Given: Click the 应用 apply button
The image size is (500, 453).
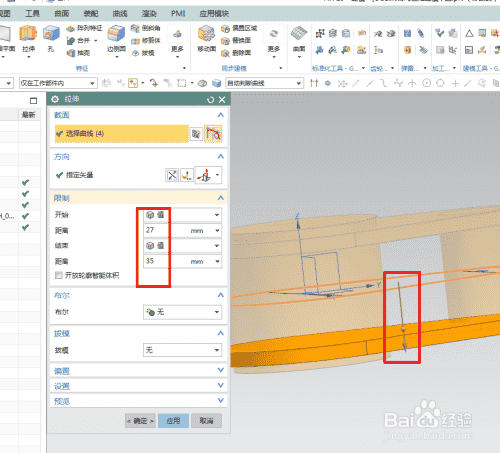Looking at the screenshot, I should coord(173,421).
